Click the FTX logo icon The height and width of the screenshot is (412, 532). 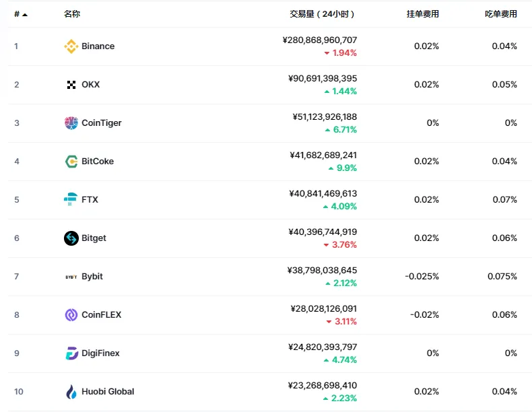click(71, 199)
